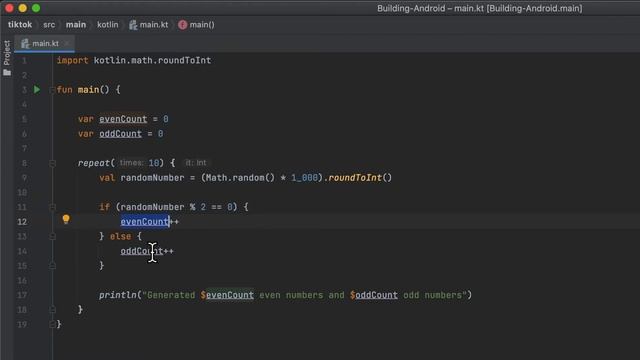Click 'fun main()' declaration text
640x360 pixels.
point(83,90)
